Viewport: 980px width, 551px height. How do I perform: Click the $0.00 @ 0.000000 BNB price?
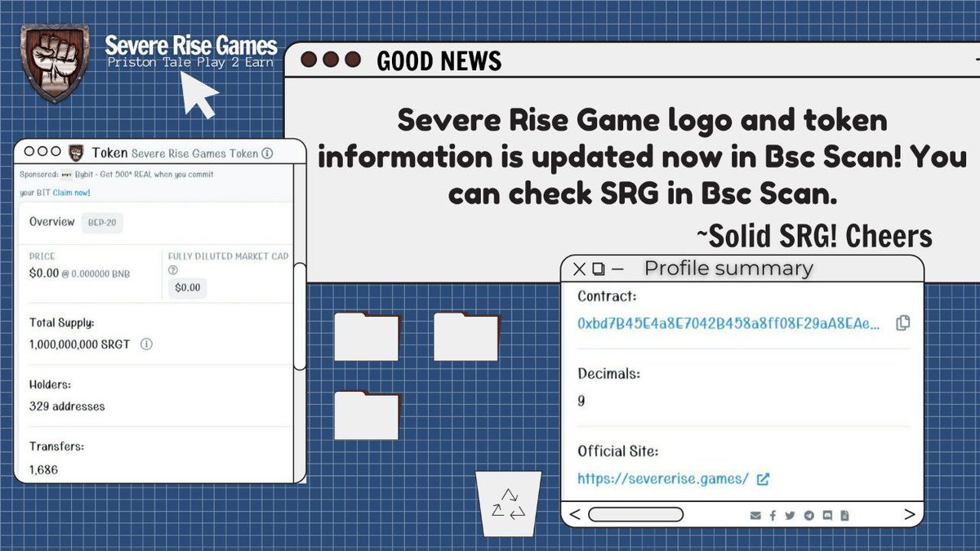[79, 273]
